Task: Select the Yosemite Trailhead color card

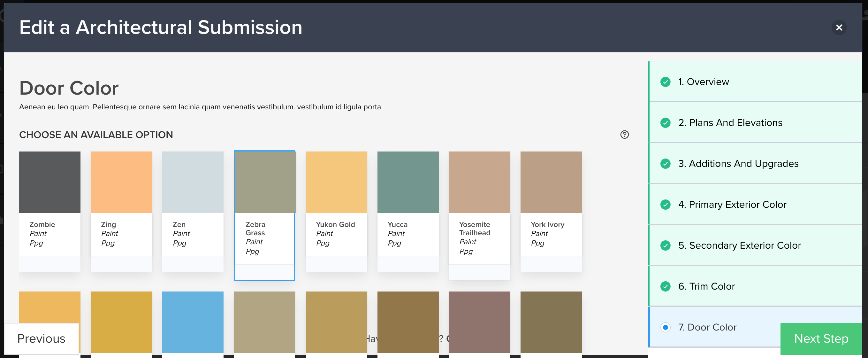Action: click(x=479, y=182)
